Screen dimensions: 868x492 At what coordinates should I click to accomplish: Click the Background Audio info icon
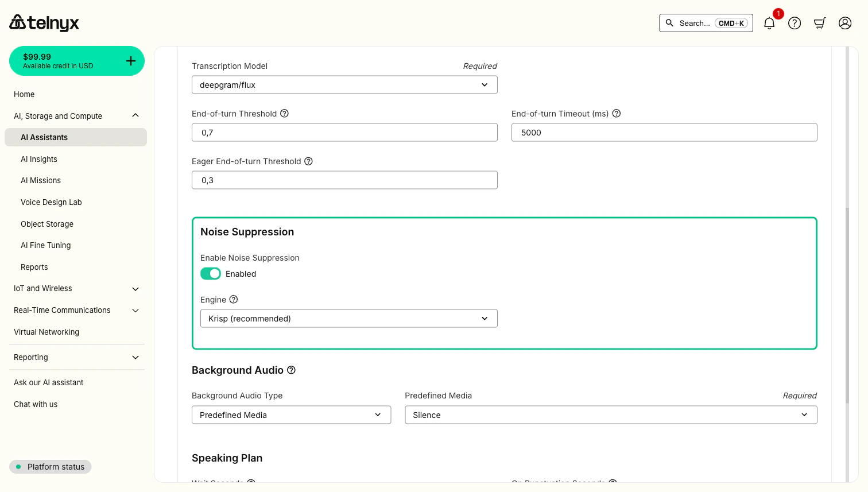(292, 370)
